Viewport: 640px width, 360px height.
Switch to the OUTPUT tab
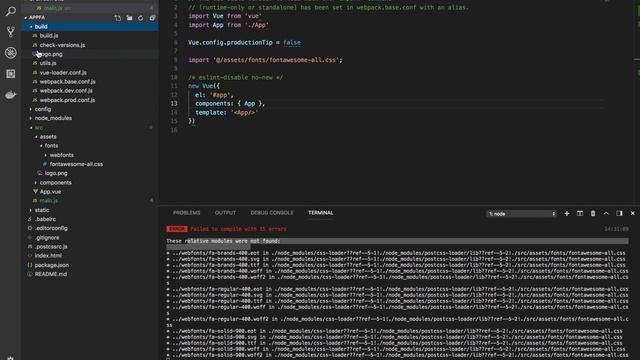coord(225,213)
